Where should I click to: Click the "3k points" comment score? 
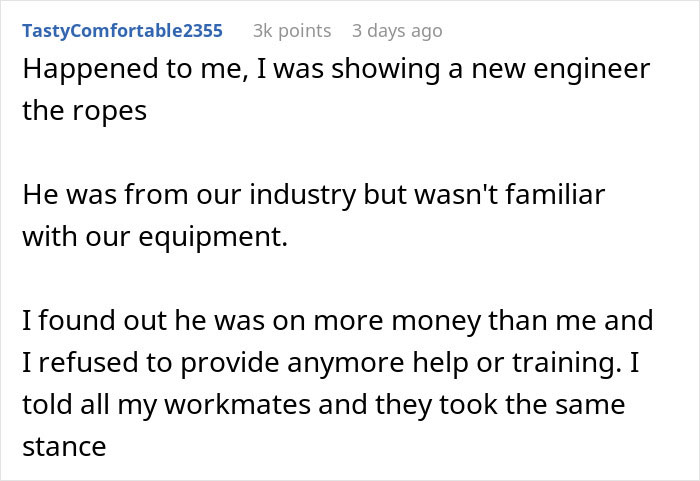point(292,31)
